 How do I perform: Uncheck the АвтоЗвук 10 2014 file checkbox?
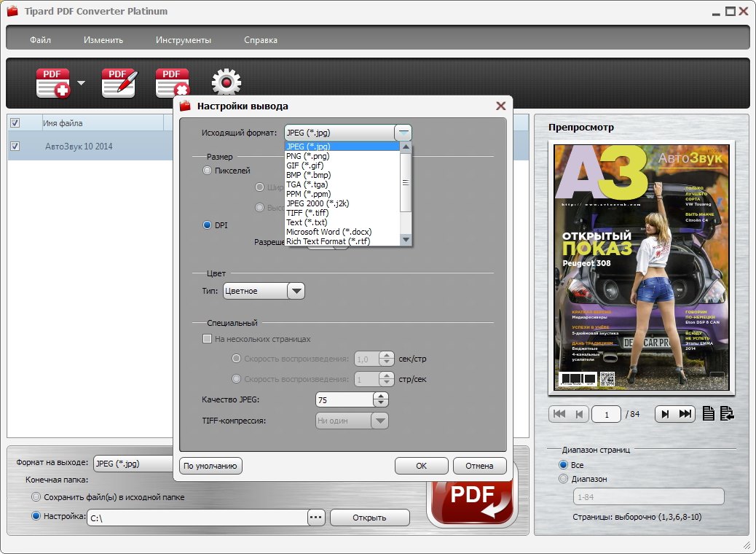15,147
